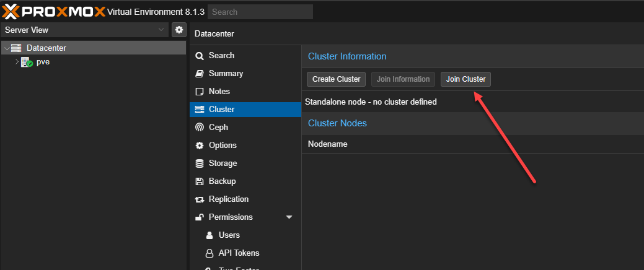
Task: Click the Create Cluster button
Action: tap(336, 79)
